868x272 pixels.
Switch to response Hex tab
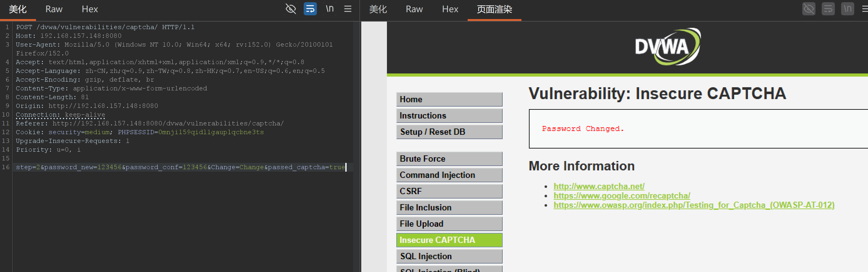tap(450, 9)
